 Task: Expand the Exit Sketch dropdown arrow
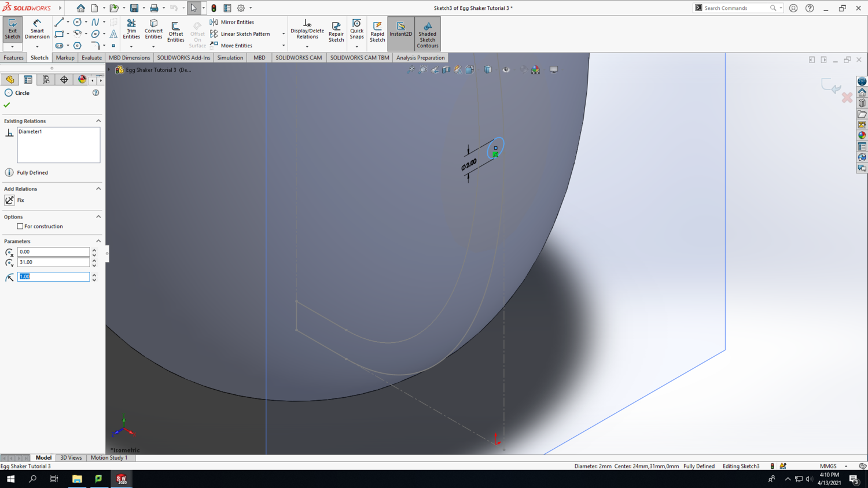click(x=12, y=46)
